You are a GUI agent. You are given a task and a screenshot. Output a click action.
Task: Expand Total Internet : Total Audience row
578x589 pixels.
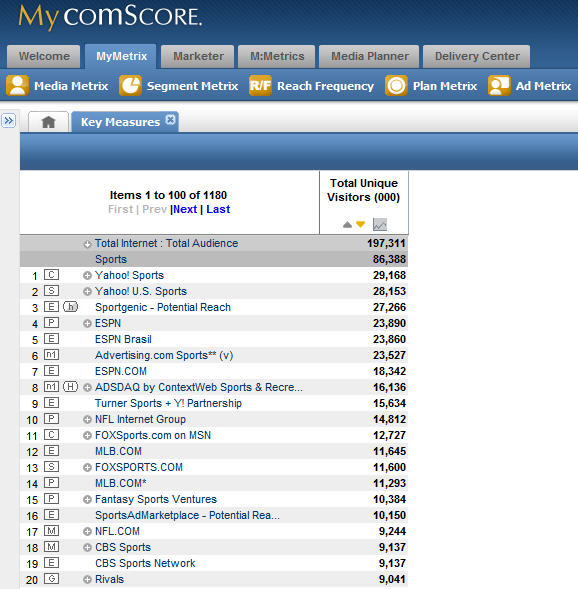tap(87, 244)
